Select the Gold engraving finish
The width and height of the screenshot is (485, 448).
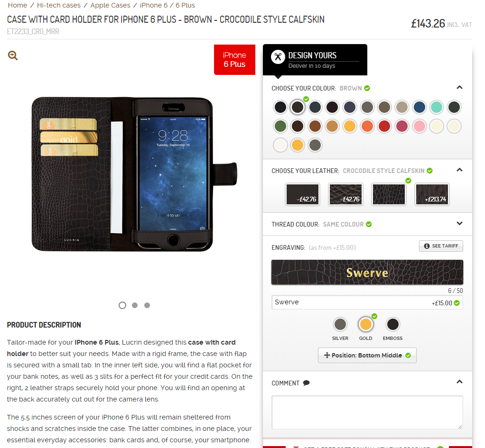click(365, 324)
